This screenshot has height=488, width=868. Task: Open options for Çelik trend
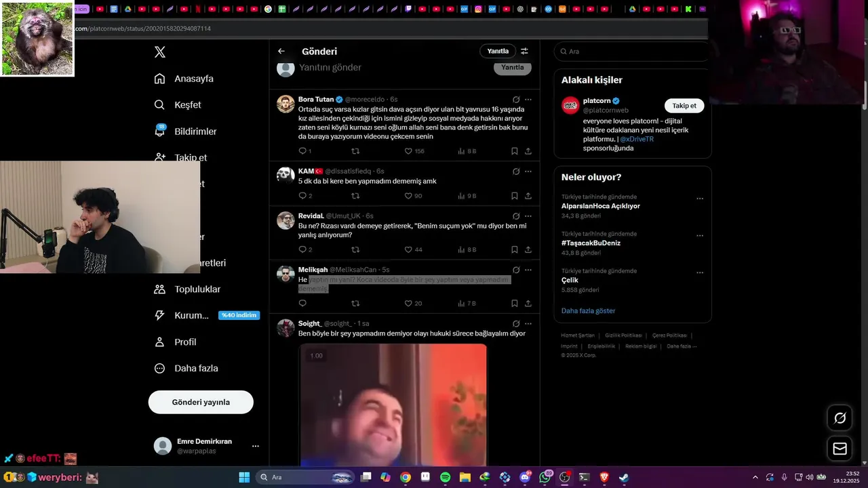pyautogui.click(x=700, y=272)
